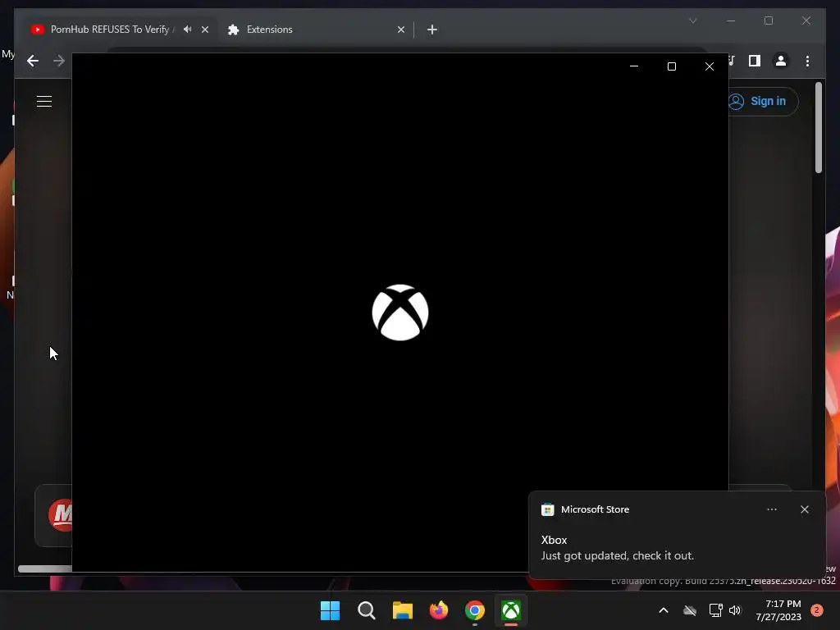The height and width of the screenshot is (630, 840).
Task: Toggle Chrome's side panel icon
Action: click(x=755, y=61)
